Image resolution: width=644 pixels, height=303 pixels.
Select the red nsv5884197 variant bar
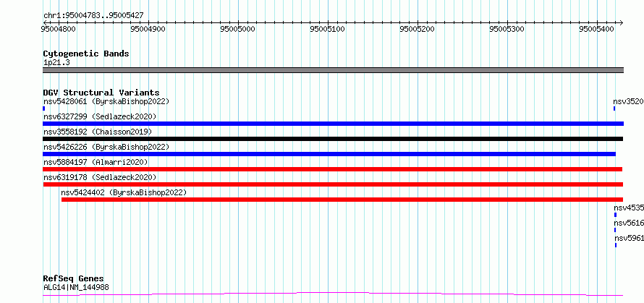(x=333, y=169)
